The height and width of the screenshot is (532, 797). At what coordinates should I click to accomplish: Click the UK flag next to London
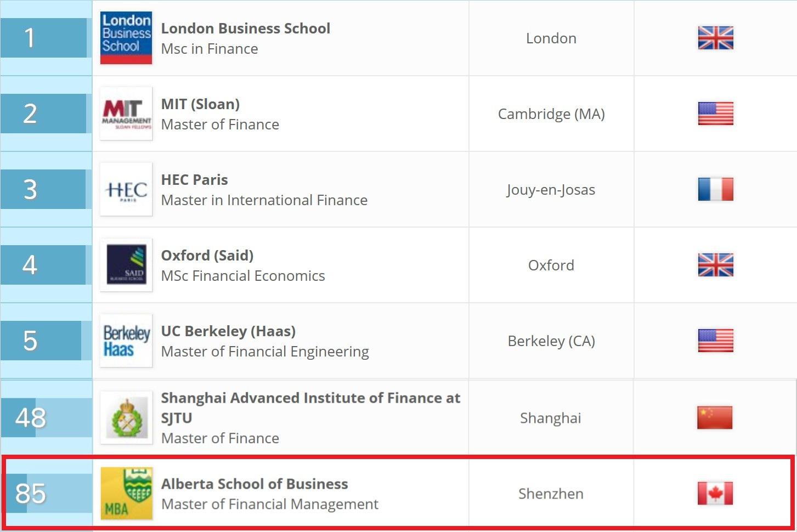pyautogui.click(x=715, y=38)
